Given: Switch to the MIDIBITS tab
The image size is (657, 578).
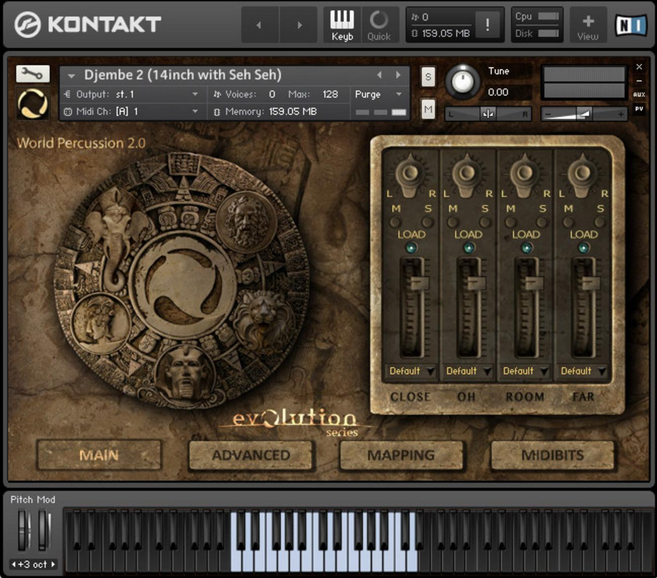Looking at the screenshot, I should [x=552, y=455].
